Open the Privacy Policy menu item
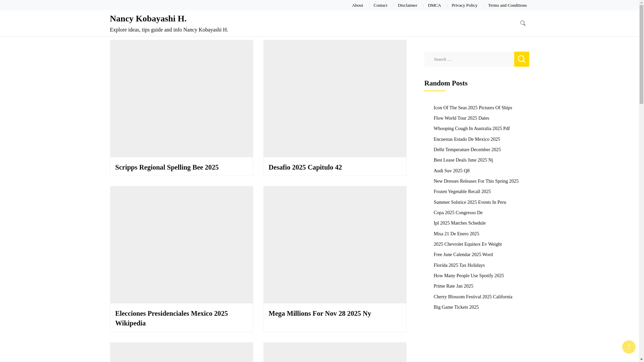Image resolution: width=644 pixels, height=362 pixels. click(464, 5)
